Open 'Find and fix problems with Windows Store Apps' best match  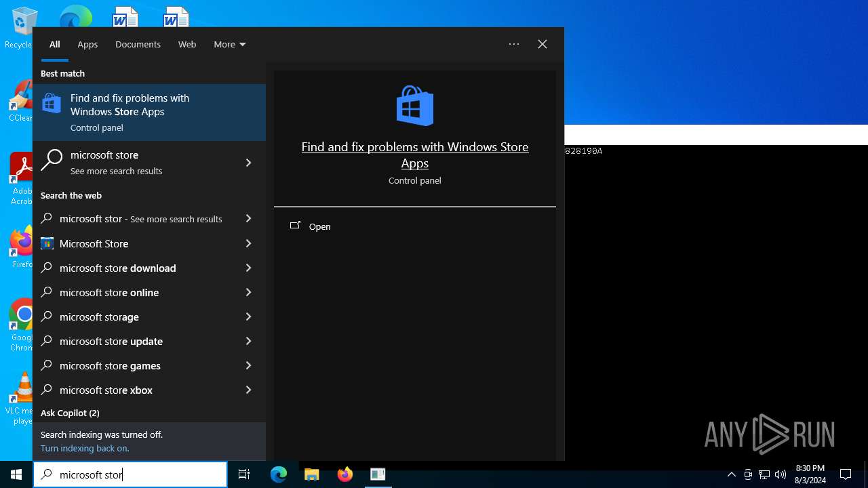(x=149, y=113)
